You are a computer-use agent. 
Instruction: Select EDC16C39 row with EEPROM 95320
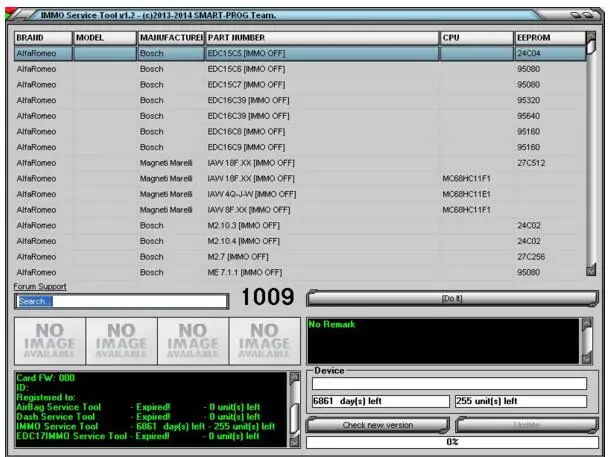pos(300,100)
